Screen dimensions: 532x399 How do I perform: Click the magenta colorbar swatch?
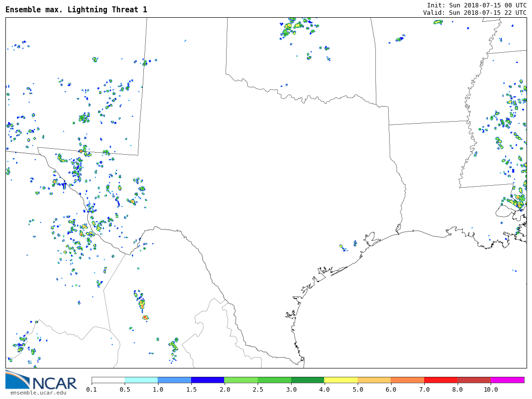point(507,380)
